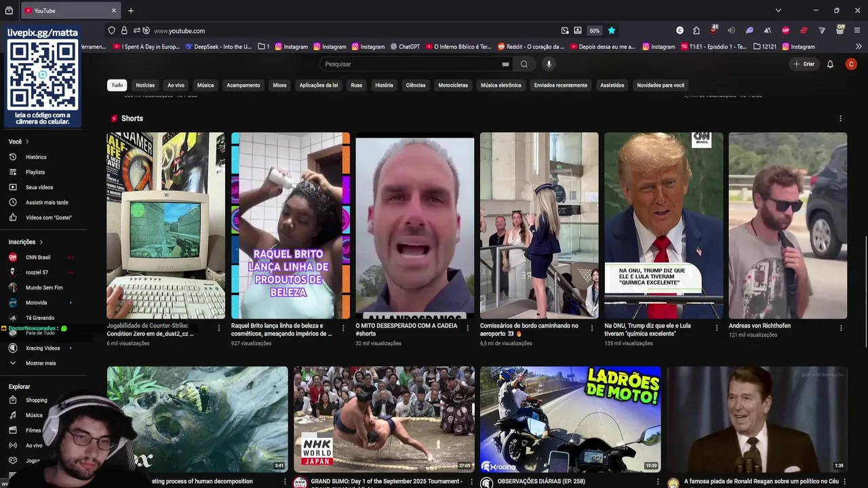Viewport: 868px width, 488px height.
Task: Open the bookmark folder labeled 1
Action: coord(264,47)
